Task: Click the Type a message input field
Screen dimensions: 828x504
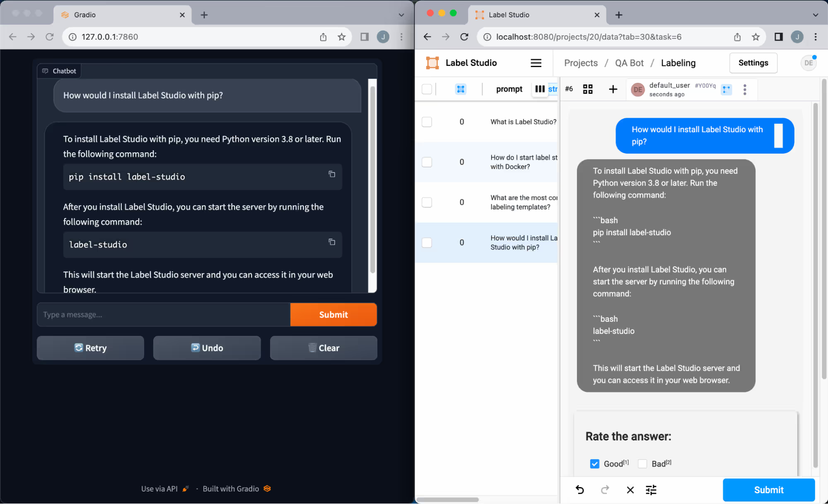Action: [164, 315]
